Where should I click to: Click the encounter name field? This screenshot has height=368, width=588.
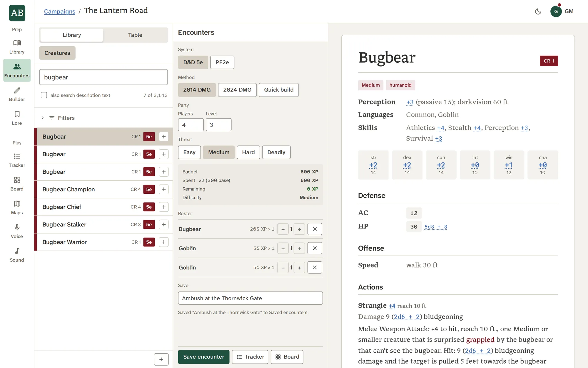(250, 298)
